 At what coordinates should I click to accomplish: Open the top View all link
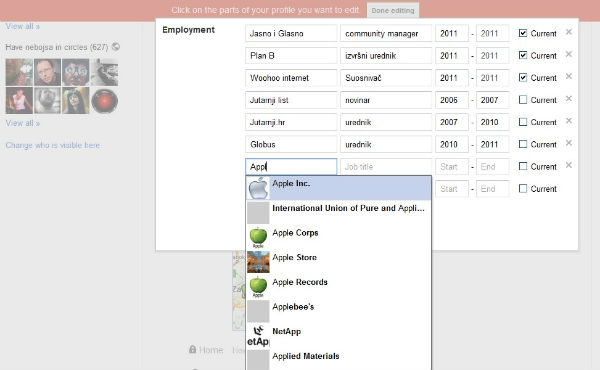coord(23,26)
